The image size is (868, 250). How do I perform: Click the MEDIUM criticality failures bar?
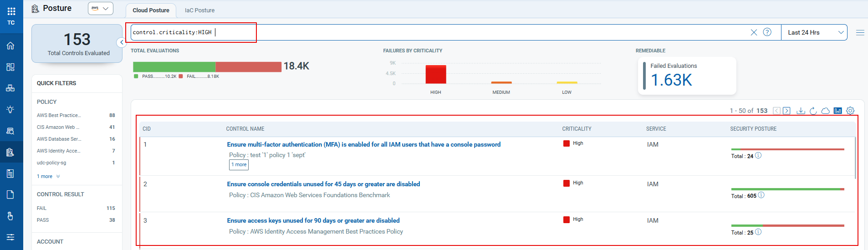coord(501,82)
